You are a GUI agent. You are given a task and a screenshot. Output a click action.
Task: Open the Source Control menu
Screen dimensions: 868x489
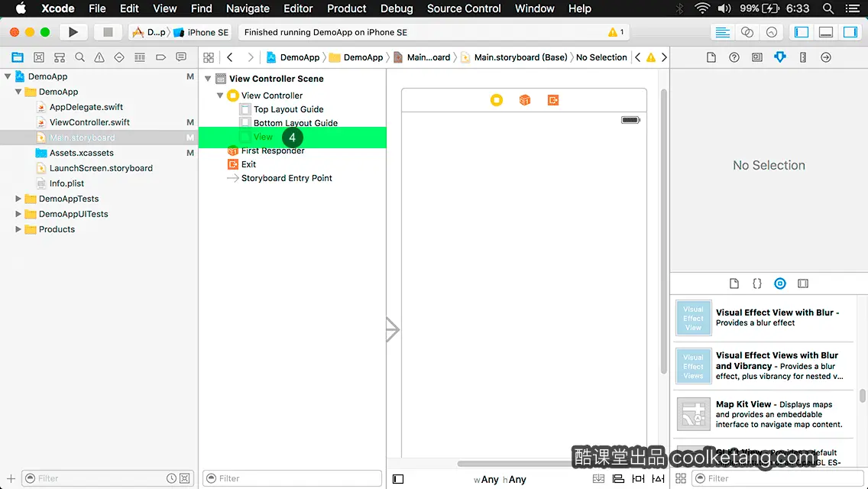tap(464, 8)
